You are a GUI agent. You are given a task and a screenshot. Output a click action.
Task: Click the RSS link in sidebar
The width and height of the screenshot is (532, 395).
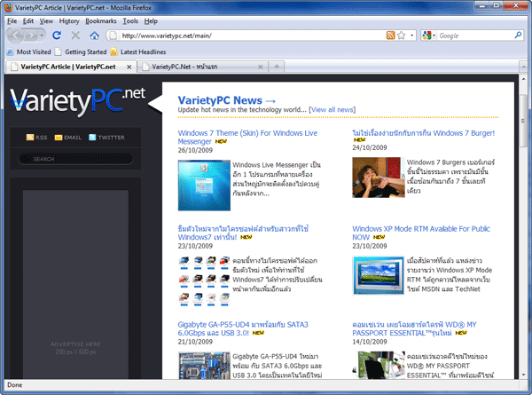[36, 138]
